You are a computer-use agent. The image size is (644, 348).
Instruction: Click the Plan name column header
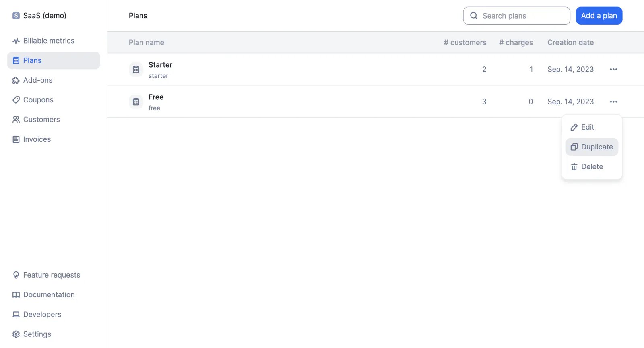[x=147, y=43]
